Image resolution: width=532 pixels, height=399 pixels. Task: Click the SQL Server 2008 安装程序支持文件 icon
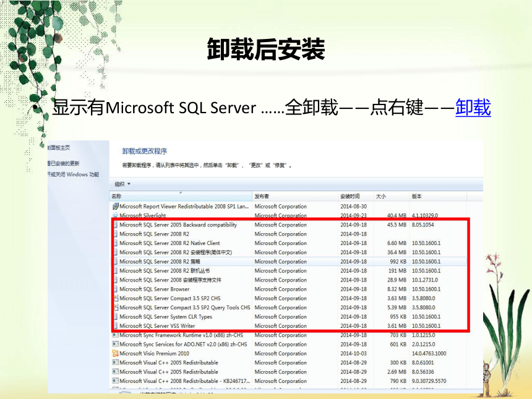(x=115, y=280)
